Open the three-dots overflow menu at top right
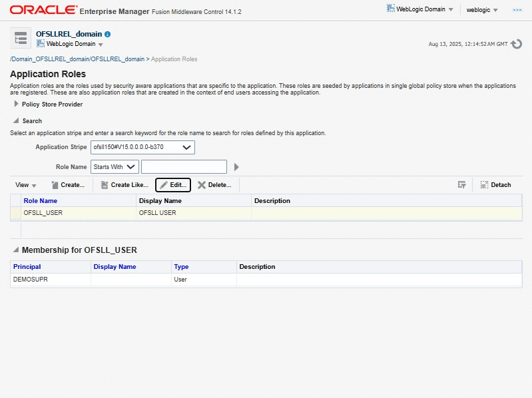Image resolution: width=532 pixels, height=398 pixels. (x=517, y=10)
